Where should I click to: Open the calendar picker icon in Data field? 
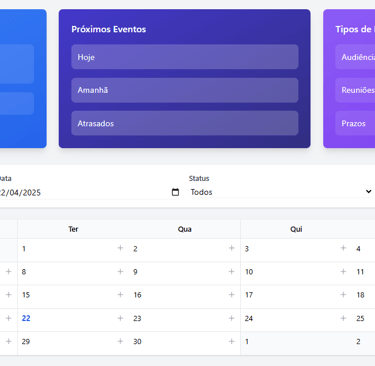tap(175, 192)
